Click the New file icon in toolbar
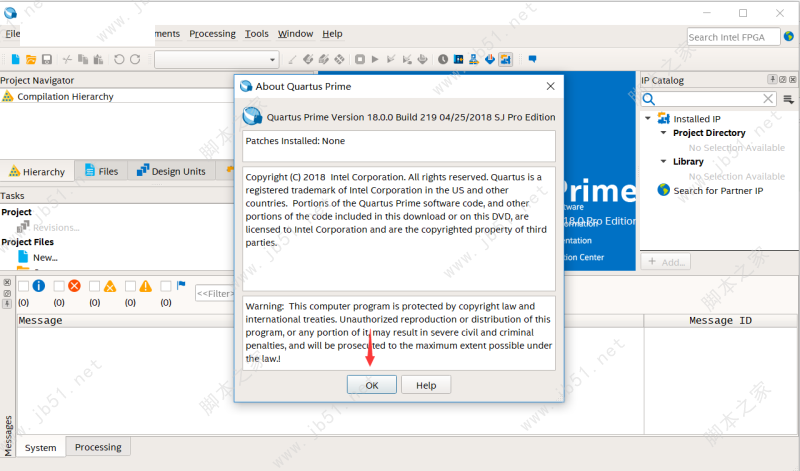The image size is (800, 471). 15,60
